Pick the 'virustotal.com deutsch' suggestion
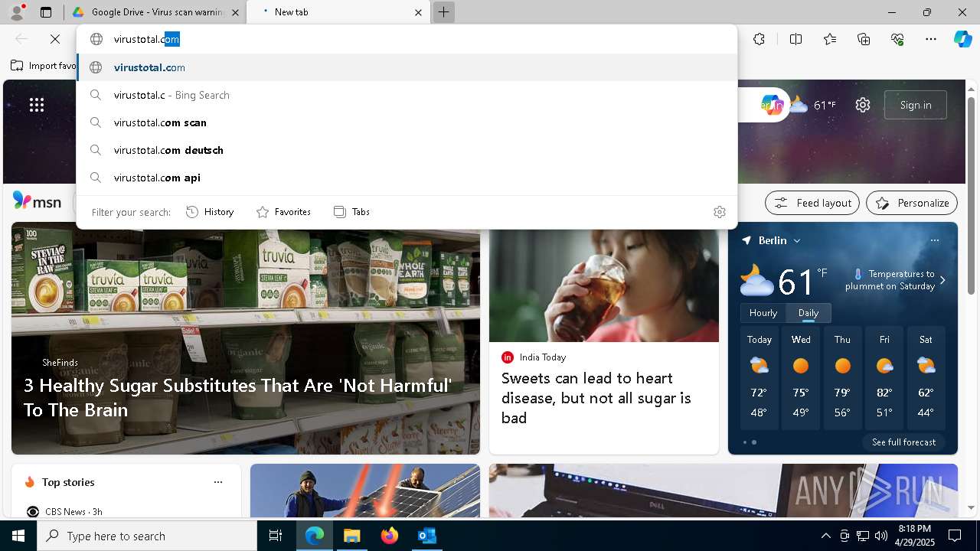Image resolution: width=980 pixels, height=551 pixels. pos(407,150)
